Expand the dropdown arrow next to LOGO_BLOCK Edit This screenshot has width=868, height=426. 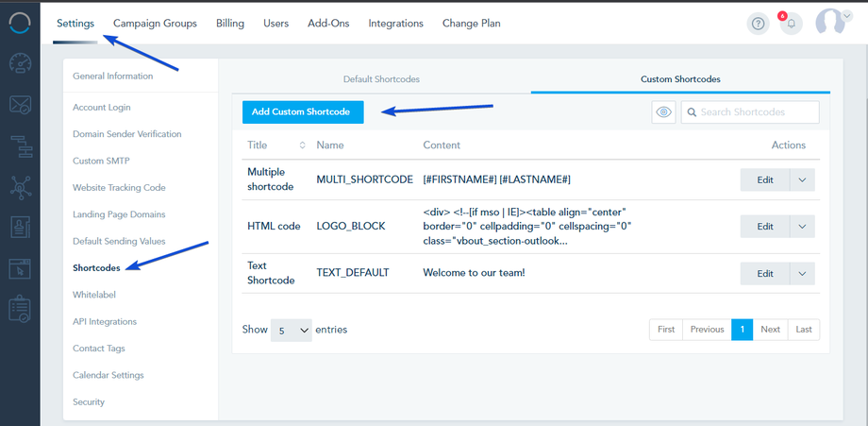(x=802, y=227)
